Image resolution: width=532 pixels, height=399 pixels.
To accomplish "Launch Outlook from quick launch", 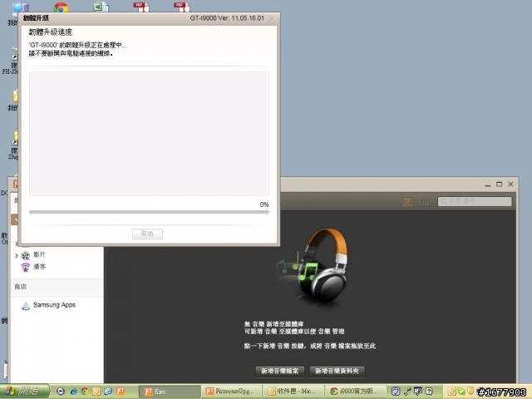I will [x=96, y=392].
